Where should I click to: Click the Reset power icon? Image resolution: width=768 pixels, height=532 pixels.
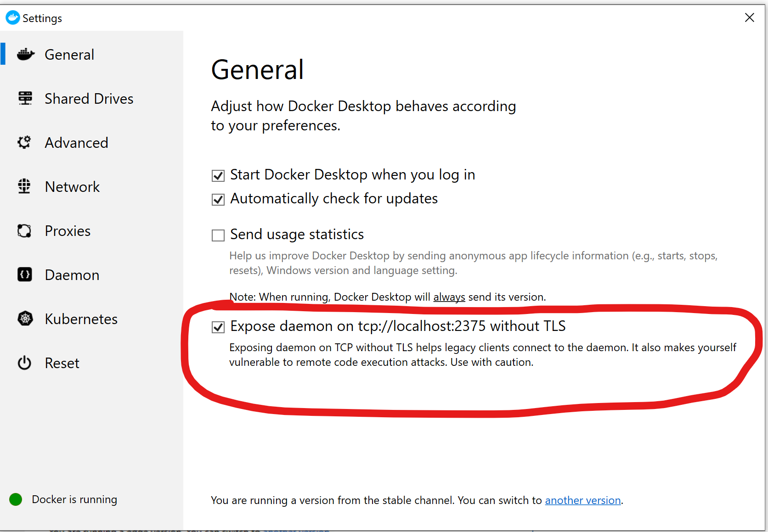coord(24,363)
